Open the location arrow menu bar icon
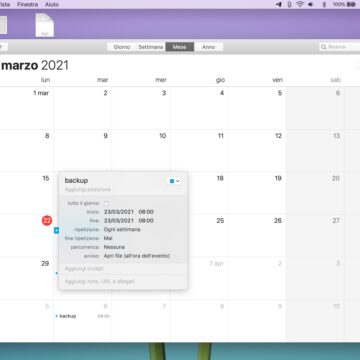 click(279, 4)
